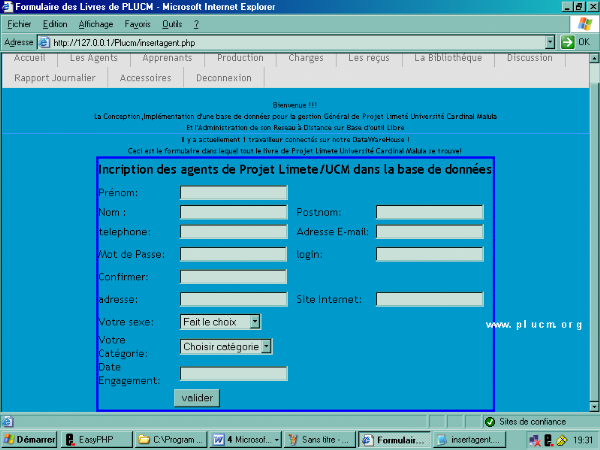The image size is (600, 450).
Task: Click the page scrollbar up arrow
Action: [594, 58]
